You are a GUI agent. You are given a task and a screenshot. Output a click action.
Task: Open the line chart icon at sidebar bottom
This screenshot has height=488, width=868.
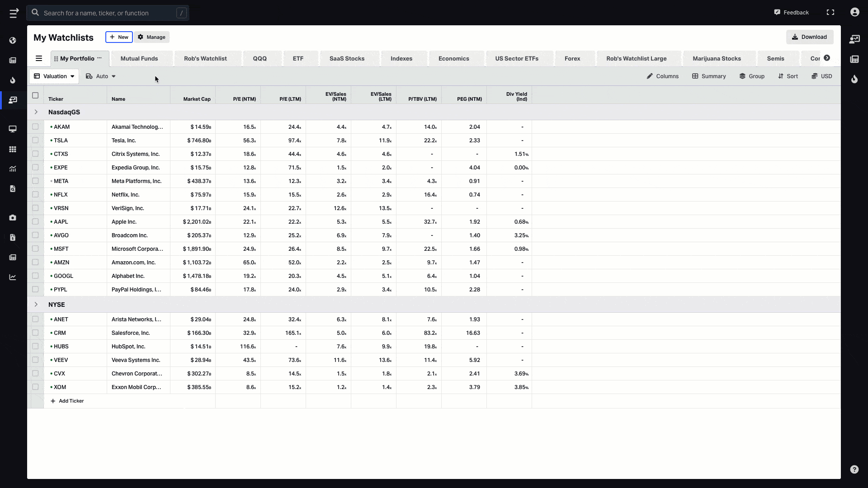[x=13, y=277]
